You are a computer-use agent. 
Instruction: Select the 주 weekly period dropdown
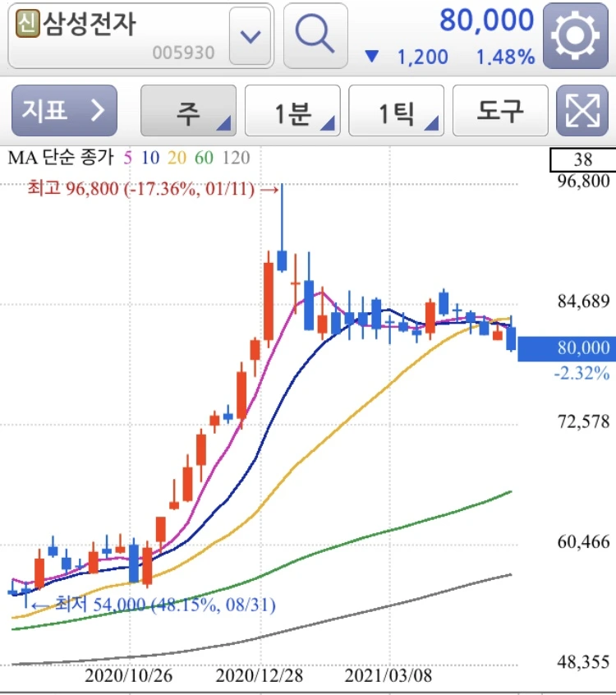pos(188,110)
